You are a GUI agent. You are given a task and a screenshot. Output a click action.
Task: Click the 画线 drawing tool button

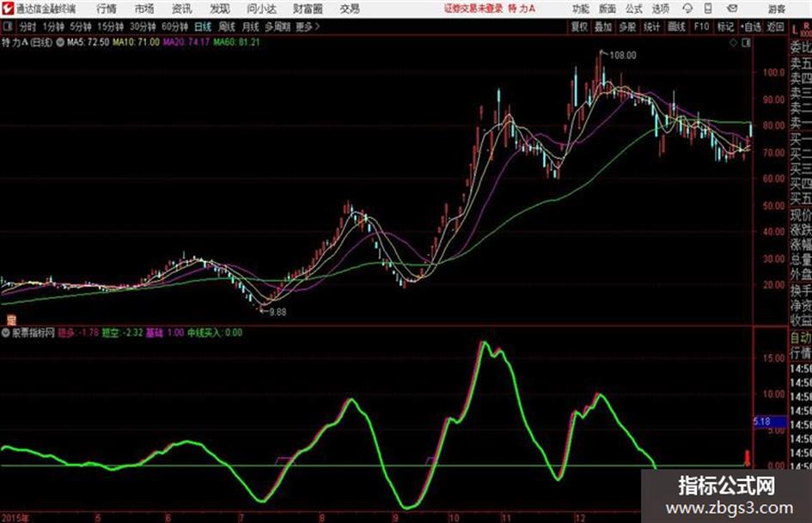point(676,27)
